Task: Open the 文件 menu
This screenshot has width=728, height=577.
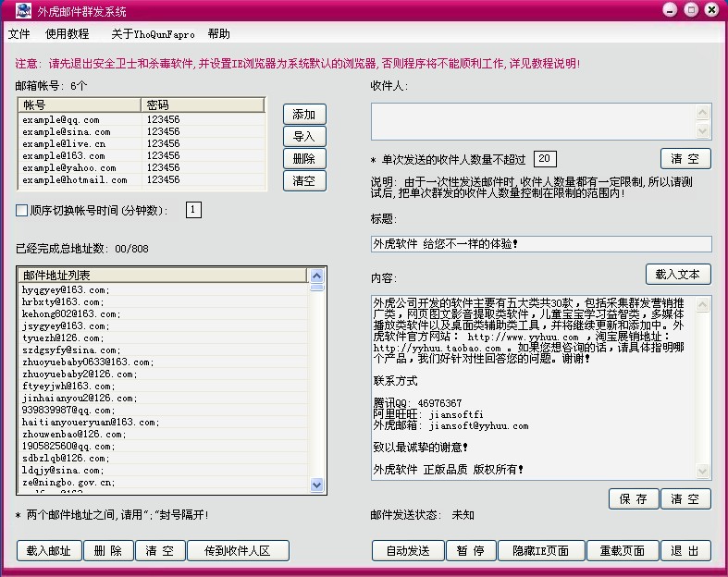Action: [x=19, y=34]
